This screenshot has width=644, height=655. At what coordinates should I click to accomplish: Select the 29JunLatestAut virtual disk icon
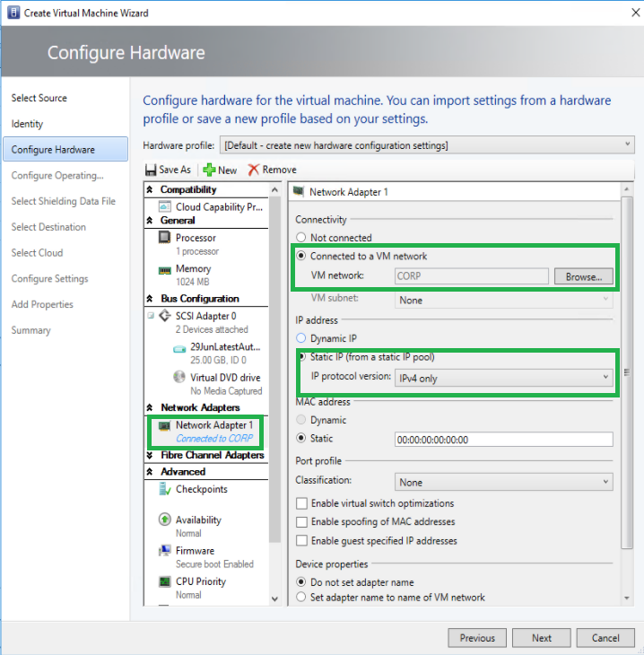pyautogui.click(x=179, y=348)
